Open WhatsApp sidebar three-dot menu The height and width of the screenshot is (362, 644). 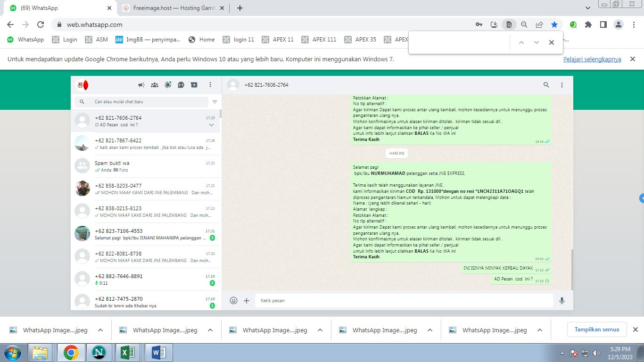[x=210, y=85]
